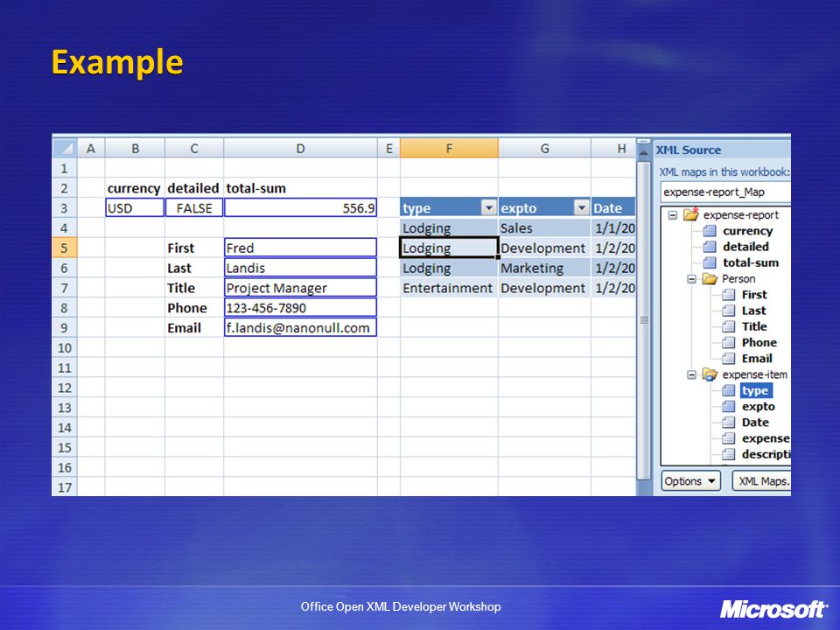Click the Title label cell in column C
840x630 pixels.
pos(194,288)
